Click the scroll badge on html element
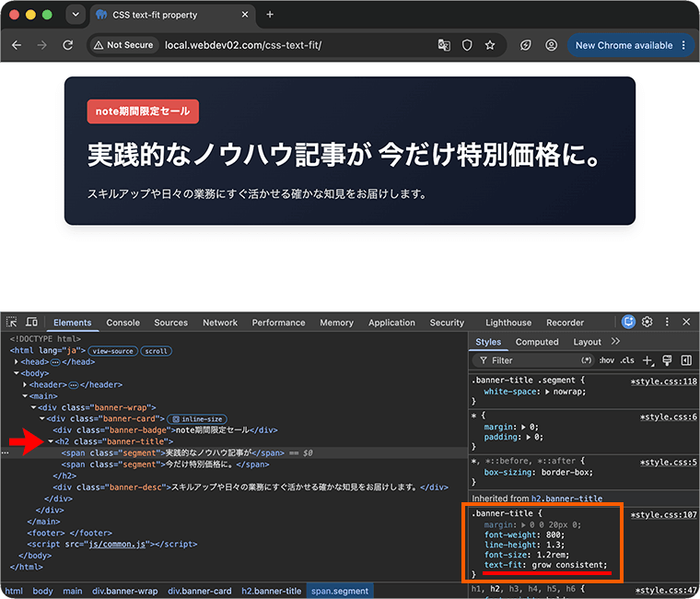The width and height of the screenshot is (700, 599). coord(156,351)
